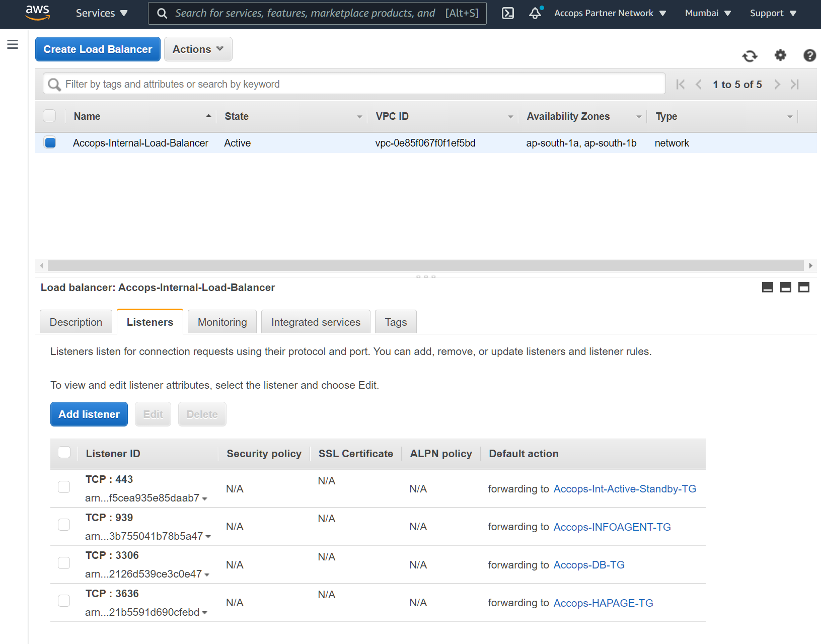Open Accops Partner Network account menu
The image size is (821, 644).
[610, 13]
